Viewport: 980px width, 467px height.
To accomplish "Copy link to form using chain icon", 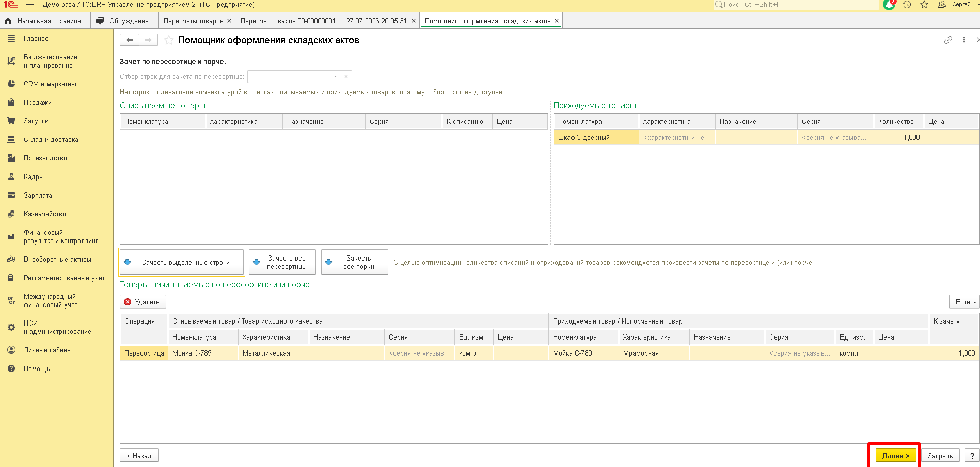I will 948,40.
